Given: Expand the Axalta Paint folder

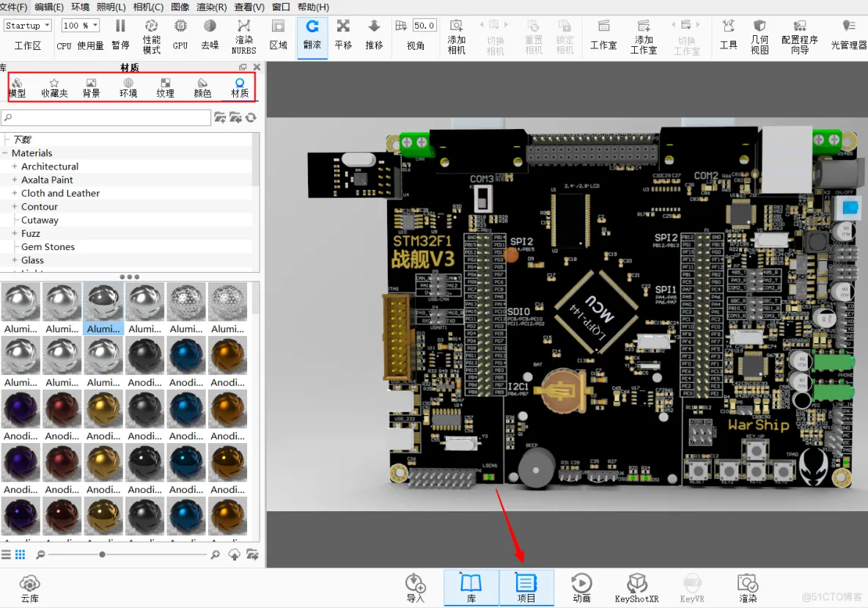Looking at the screenshot, I should 15,180.
